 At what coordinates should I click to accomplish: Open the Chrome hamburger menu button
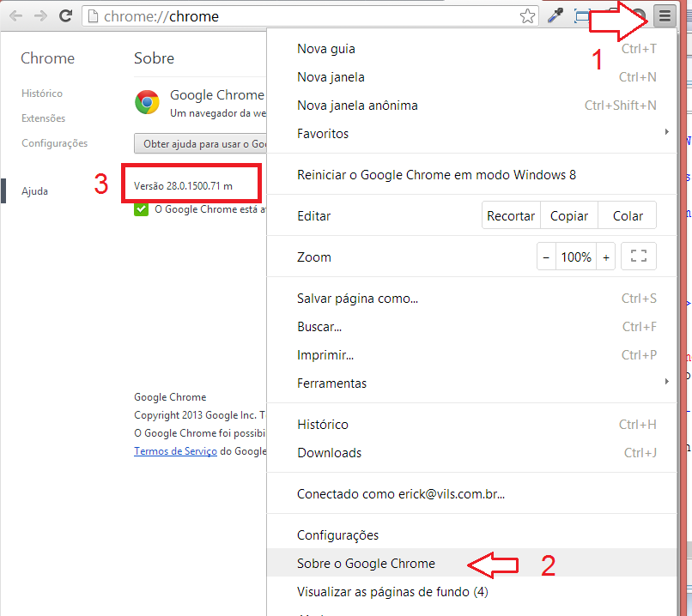click(665, 16)
